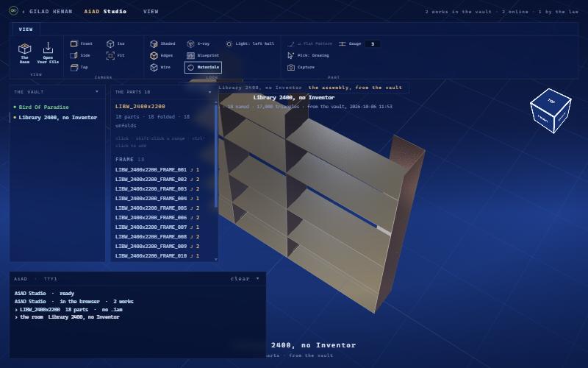Click 'the assembly, from the vault' label
588x368 pixels.
[x=355, y=88]
